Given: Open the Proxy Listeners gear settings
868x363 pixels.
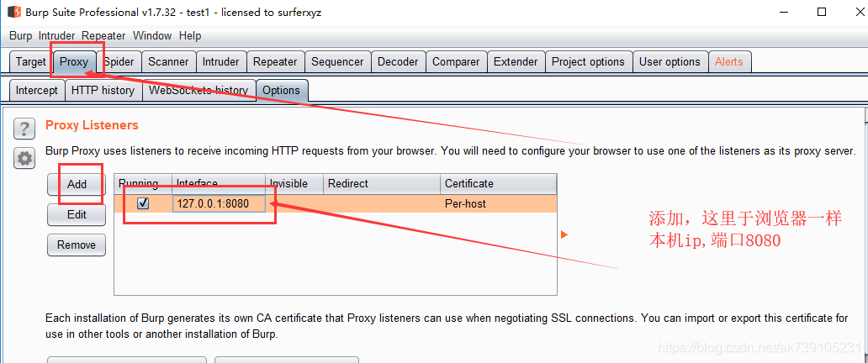Looking at the screenshot, I should 24,159.
